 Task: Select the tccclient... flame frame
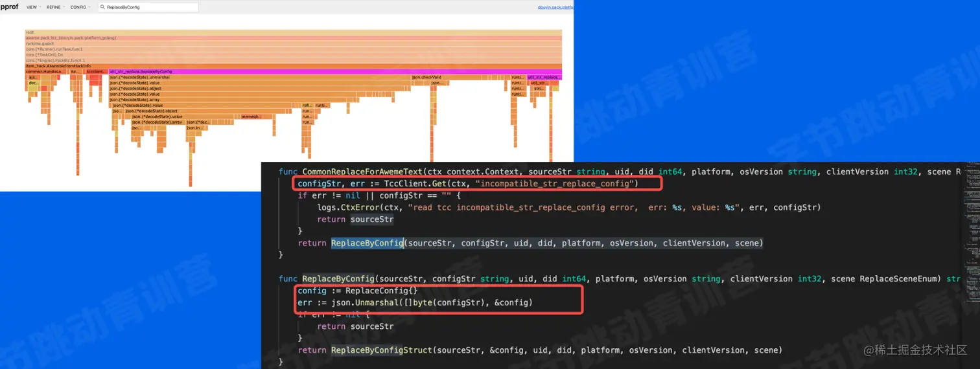(97, 71)
